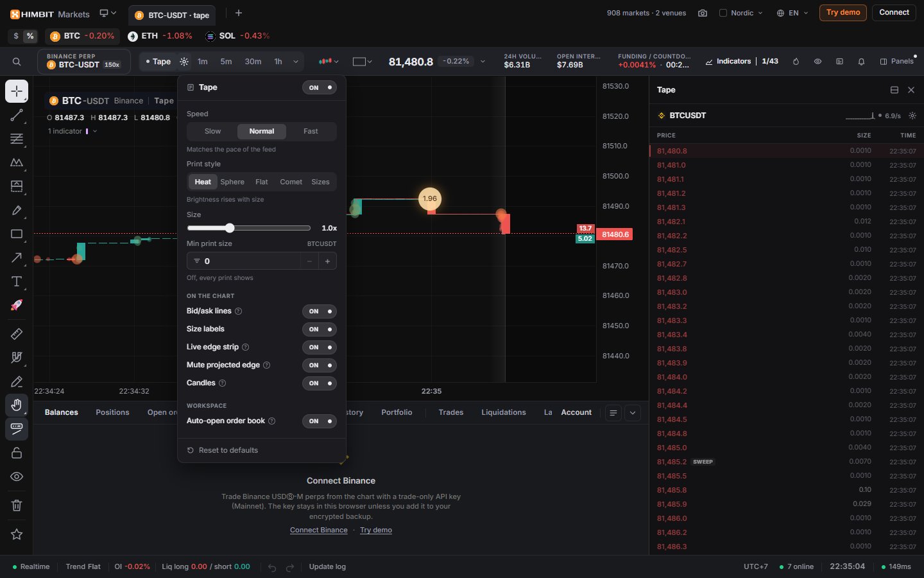
Task: Select the ruler measure tool
Action: (17, 333)
